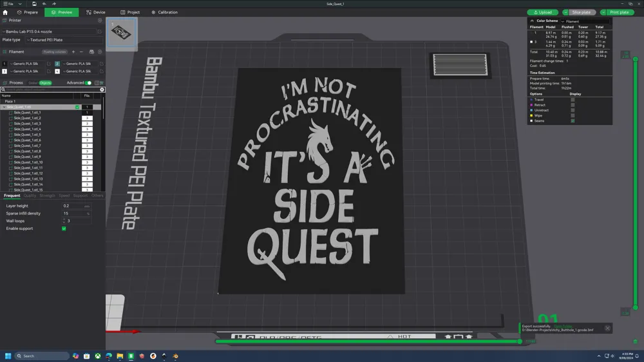Clear the object search box
The height and width of the screenshot is (362, 644).
102,90
